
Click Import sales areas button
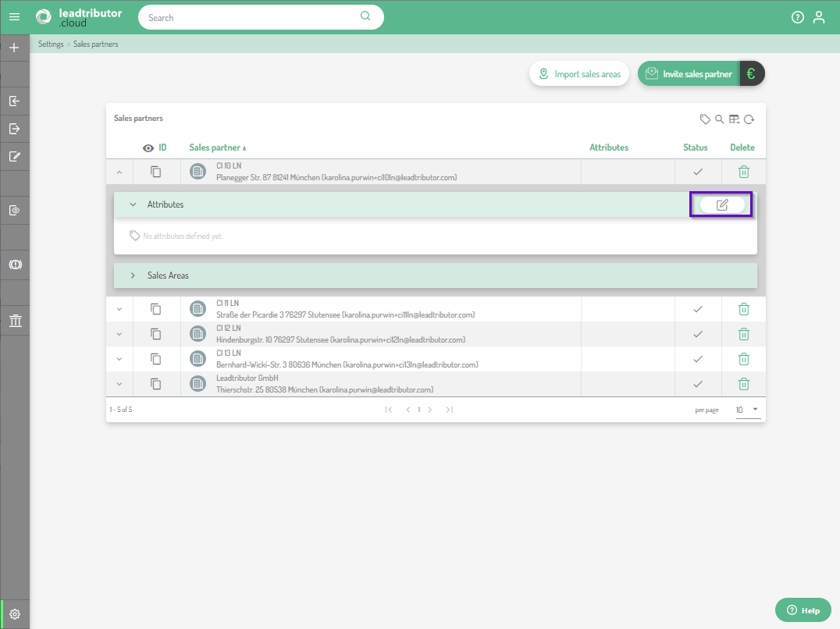pos(579,74)
